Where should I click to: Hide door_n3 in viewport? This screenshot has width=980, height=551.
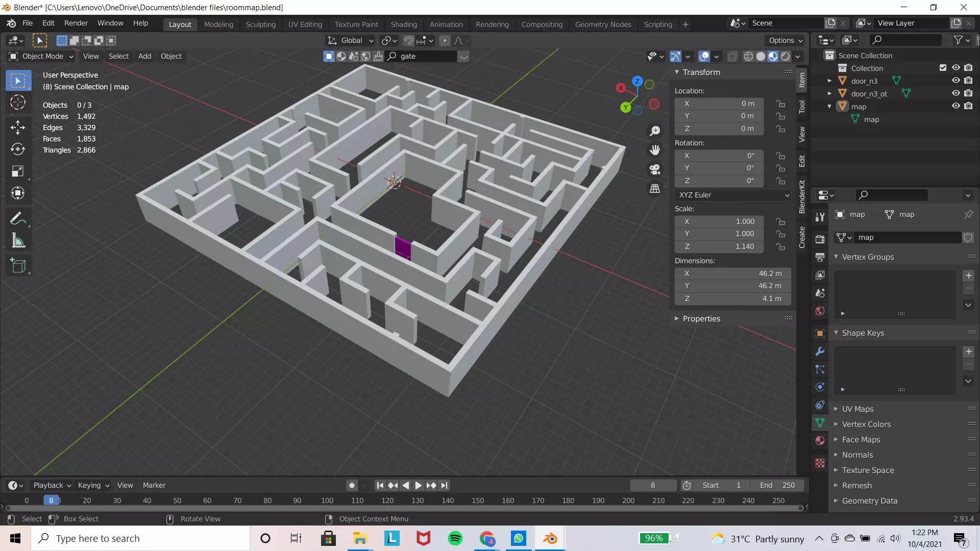pyautogui.click(x=955, y=81)
